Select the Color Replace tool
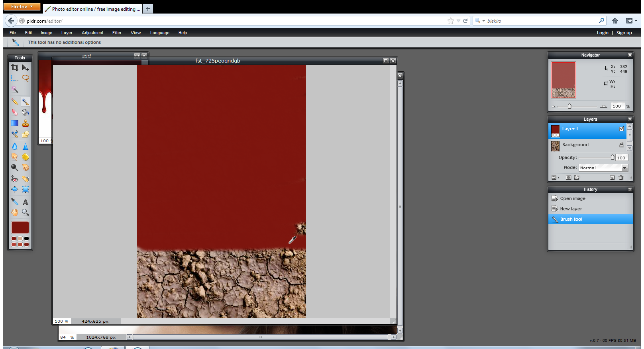644x349 pixels. tap(15, 134)
